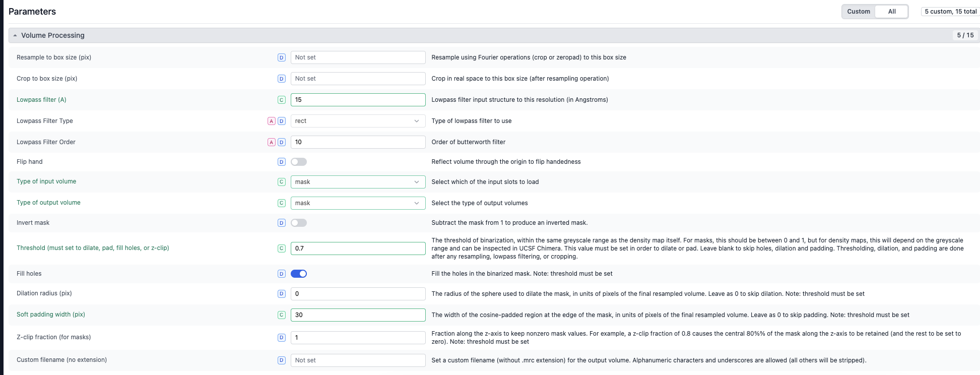
Task: Open the Type of input volume dropdown
Action: click(x=358, y=182)
